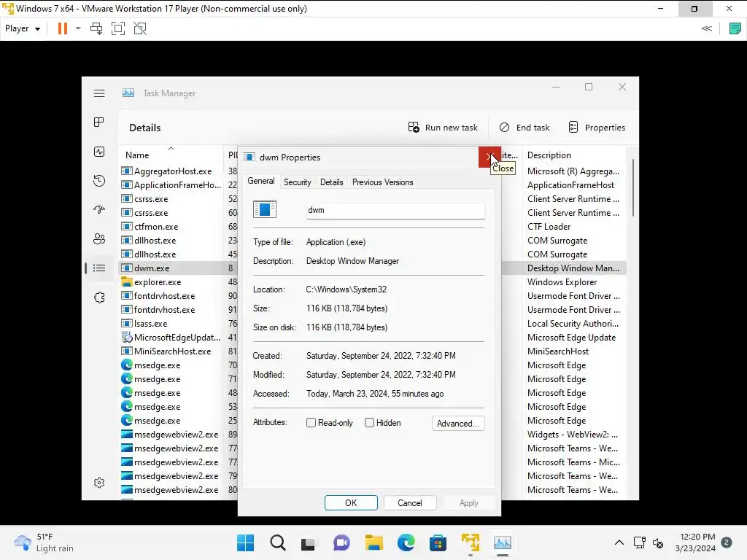Click End task in Task Manager
This screenshot has height=560, width=747.
point(524,128)
